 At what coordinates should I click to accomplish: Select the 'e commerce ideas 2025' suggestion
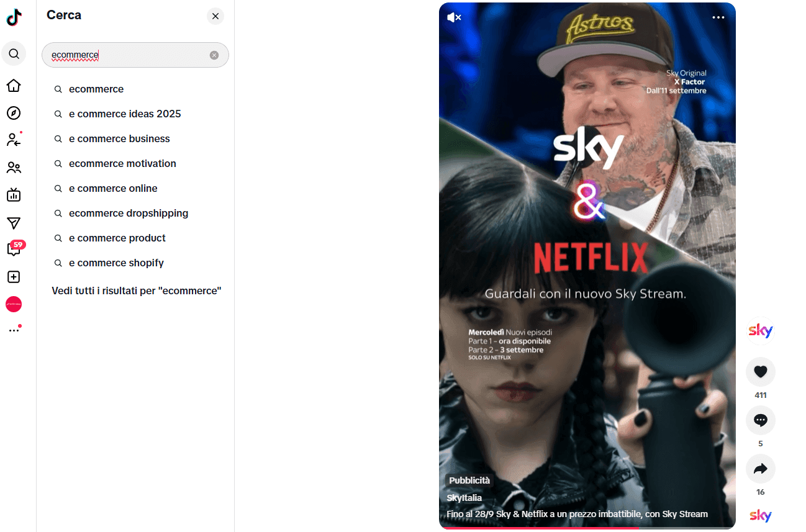click(135, 114)
